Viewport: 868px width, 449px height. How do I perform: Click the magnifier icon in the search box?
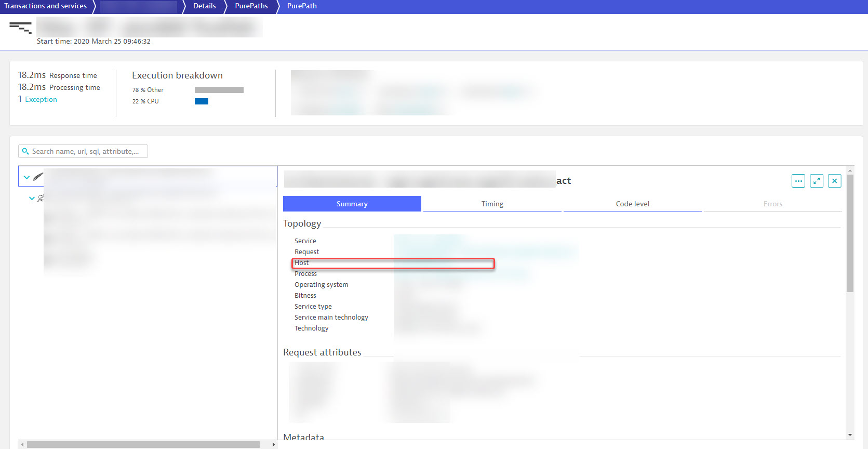pos(25,151)
